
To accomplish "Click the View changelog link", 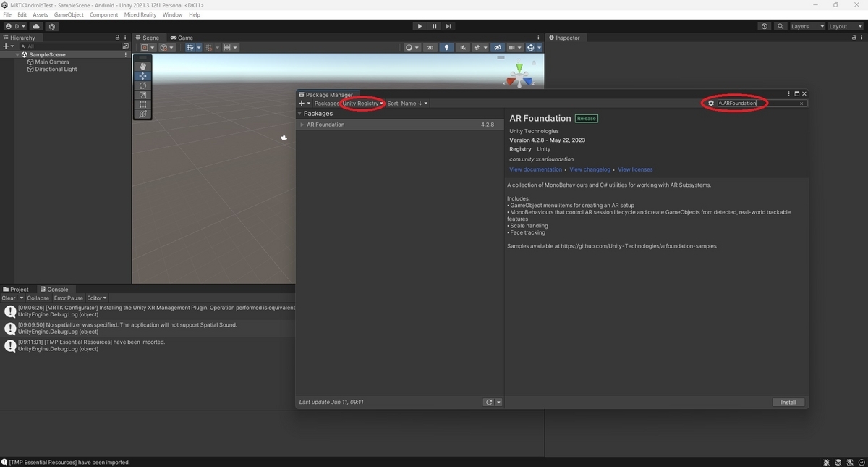I will pyautogui.click(x=590, y=169).
